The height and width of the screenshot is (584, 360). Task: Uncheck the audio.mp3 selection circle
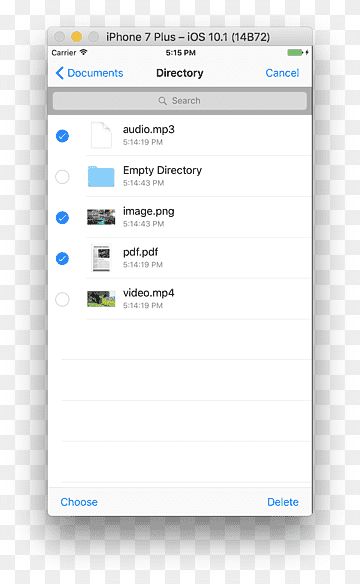(62, 136)
